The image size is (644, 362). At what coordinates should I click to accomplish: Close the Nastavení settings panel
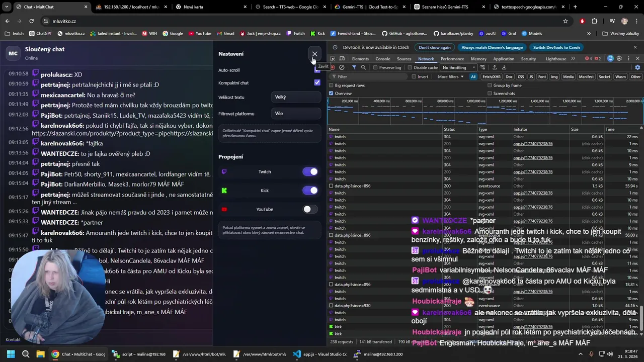[x=314, y=54]
